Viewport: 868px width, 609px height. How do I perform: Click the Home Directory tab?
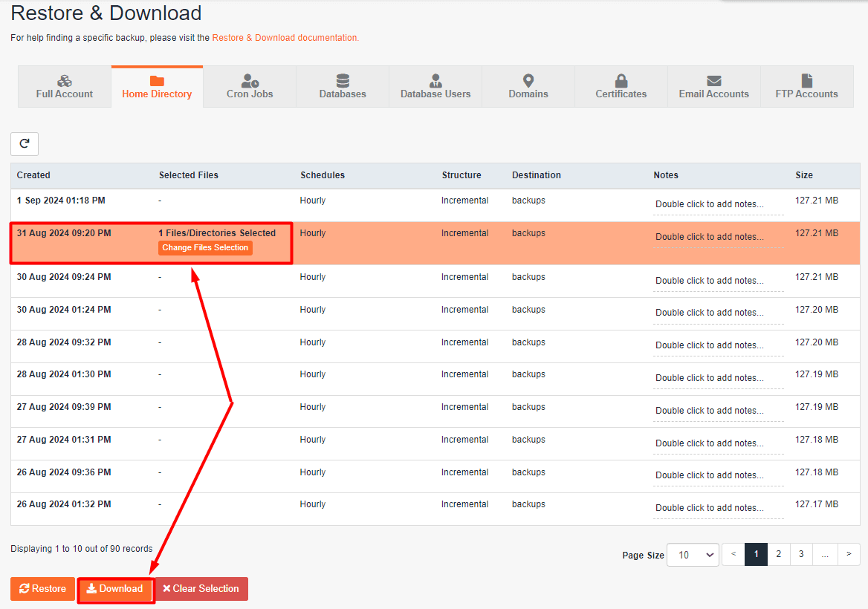click(157, 86)
